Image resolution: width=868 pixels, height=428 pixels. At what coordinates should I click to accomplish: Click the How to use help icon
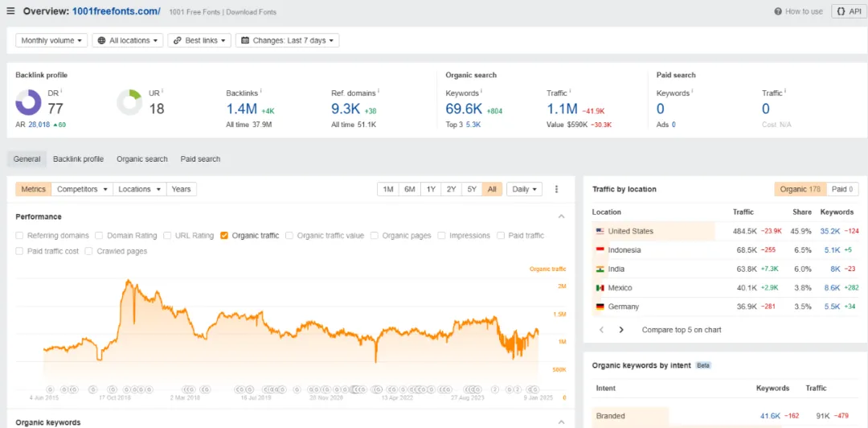click(x=778, y=11)
